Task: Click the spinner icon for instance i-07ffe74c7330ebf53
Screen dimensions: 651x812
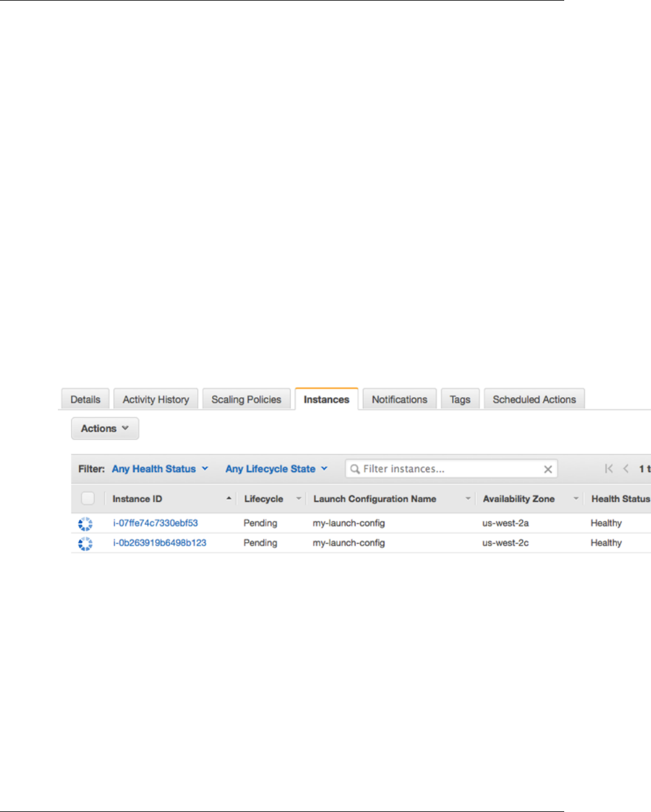Action: [86, 524]
